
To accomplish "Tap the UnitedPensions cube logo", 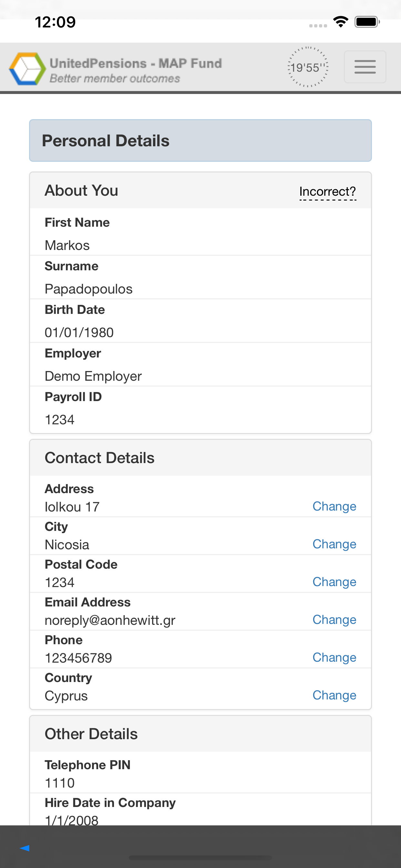I will click(27, 68).
